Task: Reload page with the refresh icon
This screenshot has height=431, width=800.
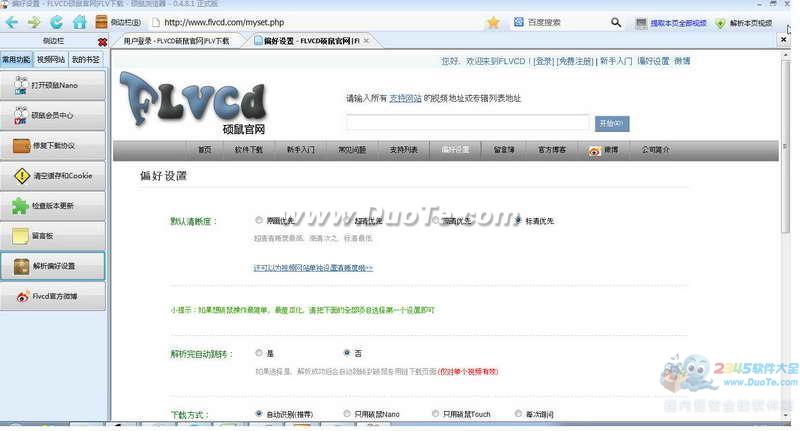Action: coord(56,22)
